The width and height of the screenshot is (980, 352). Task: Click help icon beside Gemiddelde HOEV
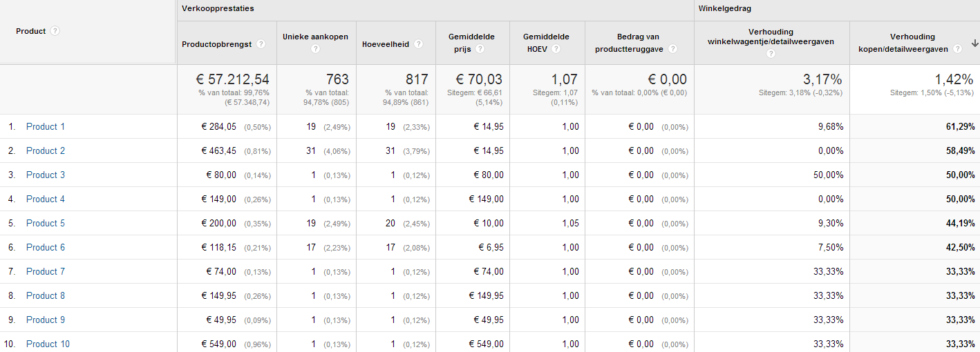pyautogui.click(x=556, y=49)
